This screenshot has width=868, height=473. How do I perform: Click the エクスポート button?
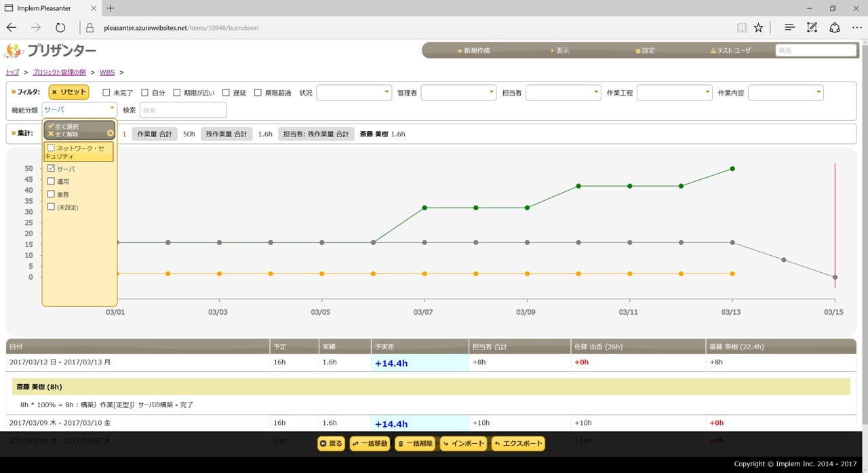(x=518, y=444)
